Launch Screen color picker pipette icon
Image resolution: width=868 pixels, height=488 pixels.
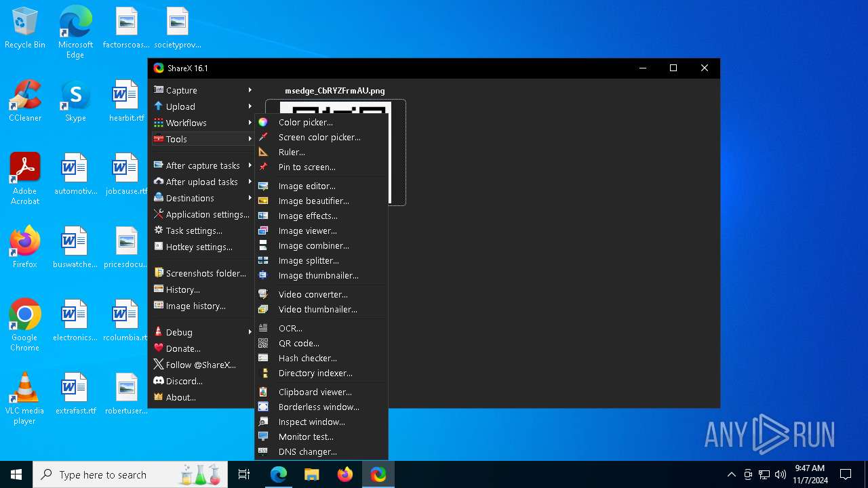pos(263,137)
